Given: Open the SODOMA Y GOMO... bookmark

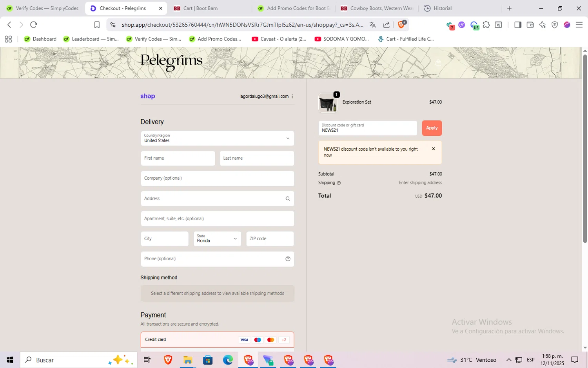Looking at the screenshot, I should click(x=342, y=39).
